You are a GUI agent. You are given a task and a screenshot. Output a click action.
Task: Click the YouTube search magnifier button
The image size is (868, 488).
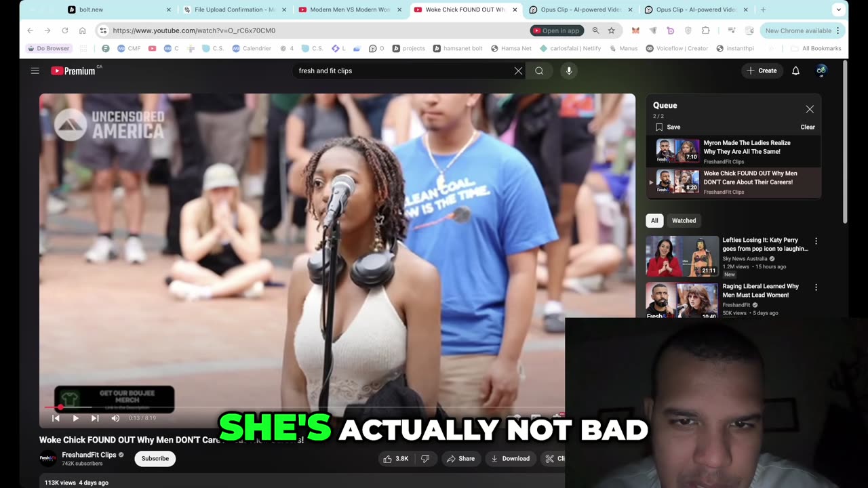point(539,70)
